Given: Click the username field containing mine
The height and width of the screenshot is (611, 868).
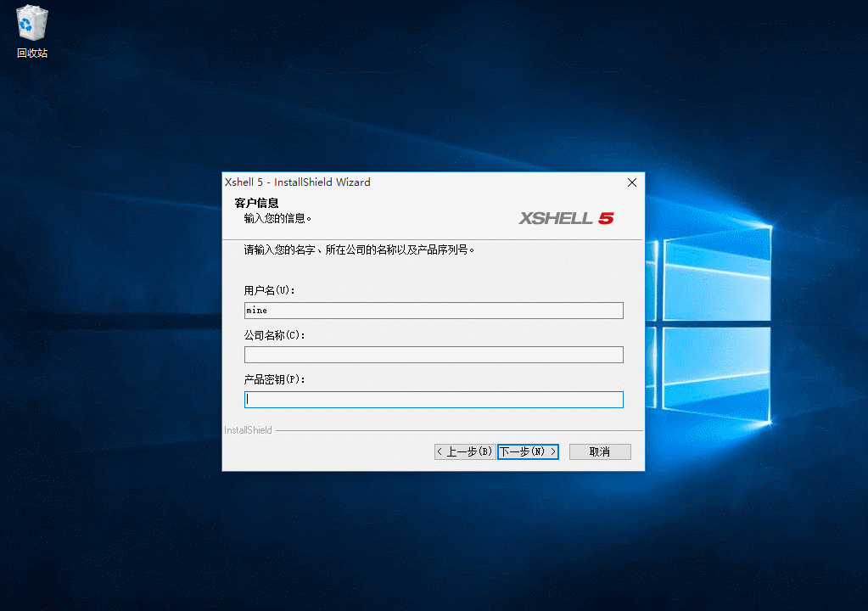Looking at the screenshot, I should coord(434,311).
